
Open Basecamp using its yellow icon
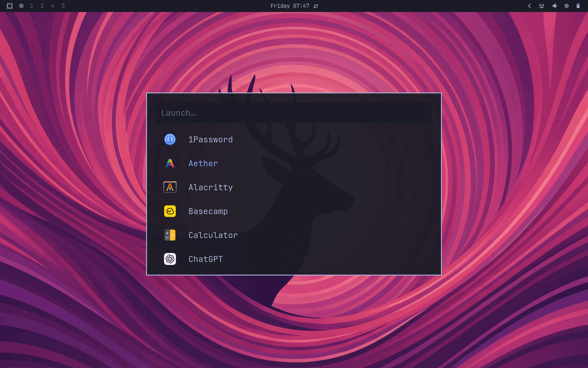point(170,211)
